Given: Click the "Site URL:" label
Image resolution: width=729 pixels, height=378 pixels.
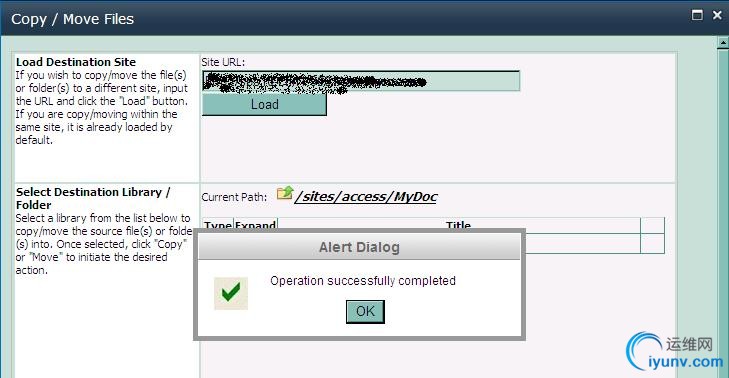Looking at the screenshot, I should click(x=223, y=62).
